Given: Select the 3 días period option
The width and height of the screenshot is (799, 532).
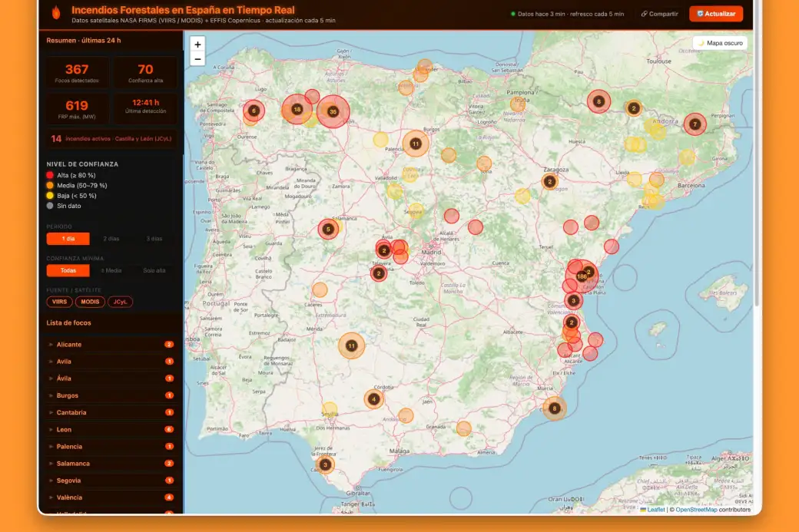Looking at the screenshot, I should pyautogui.click(x=154, y=239).
